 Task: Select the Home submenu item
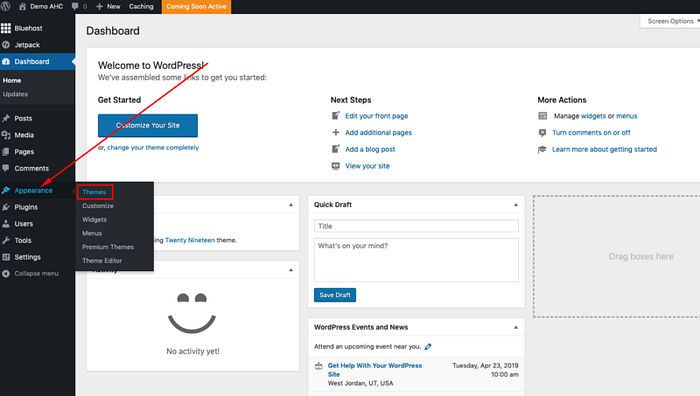(12, 80)
